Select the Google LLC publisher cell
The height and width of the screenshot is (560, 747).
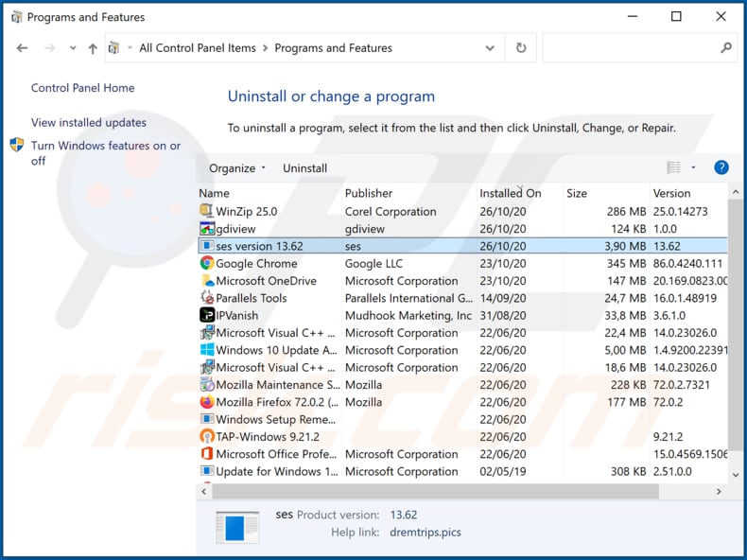click(374, 264)
